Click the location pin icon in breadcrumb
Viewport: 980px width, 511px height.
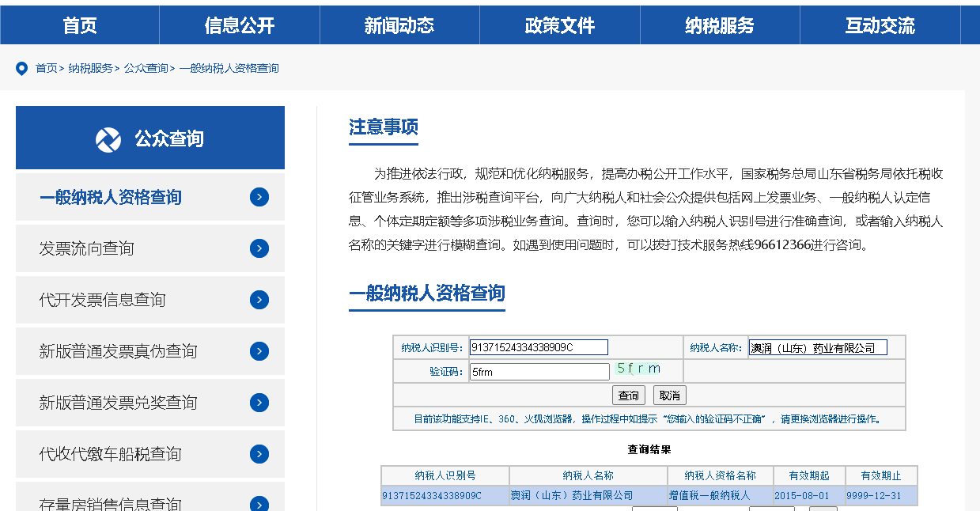[22, 69]
